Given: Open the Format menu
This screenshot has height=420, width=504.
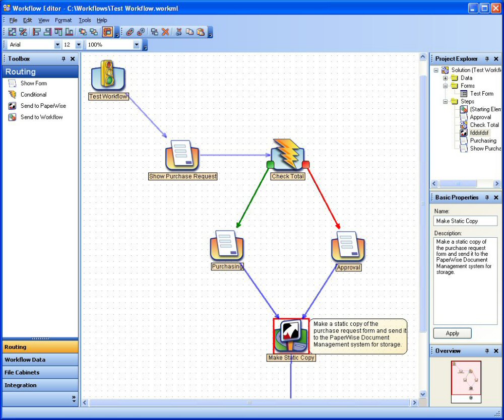Looking at the screenshot, I should 64,20.
